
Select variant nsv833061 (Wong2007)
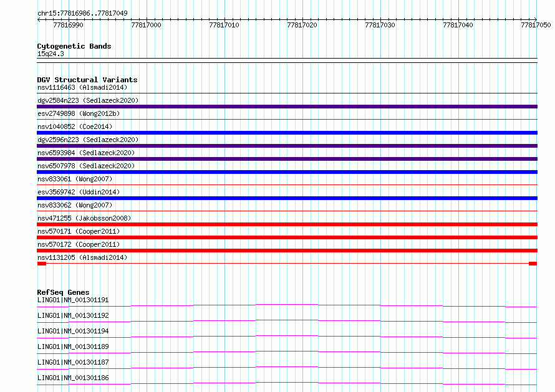[x=75, y=179]
